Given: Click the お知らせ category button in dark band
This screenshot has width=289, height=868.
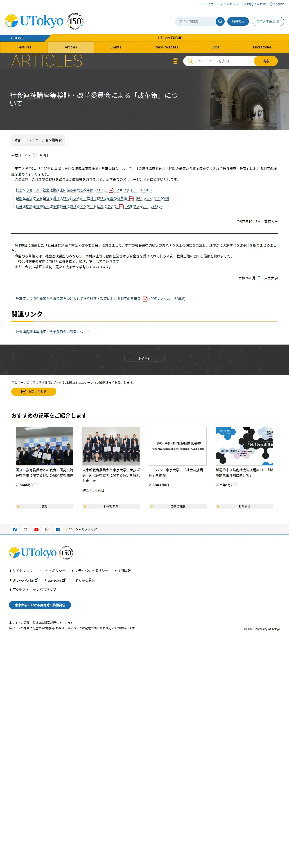Looking at the screenshot, I should click(x=144, y=359).
